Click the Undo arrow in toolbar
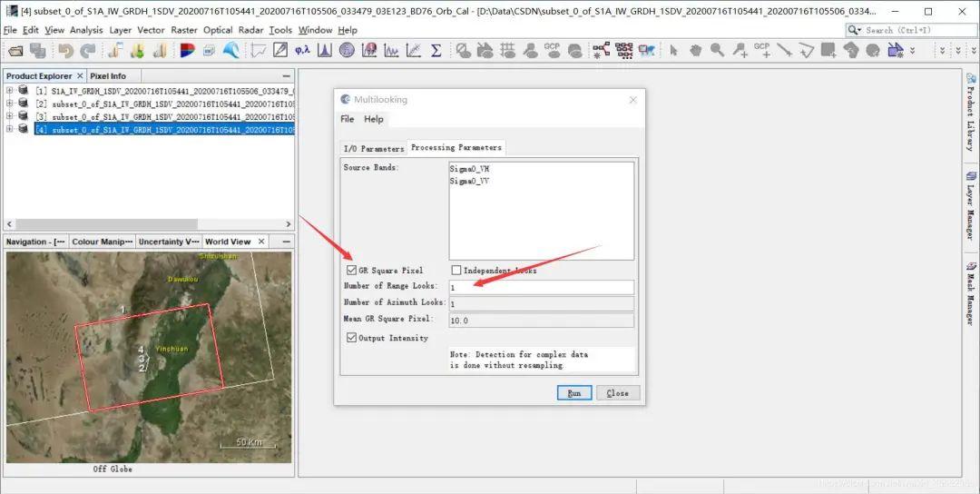 click(66, 51)
